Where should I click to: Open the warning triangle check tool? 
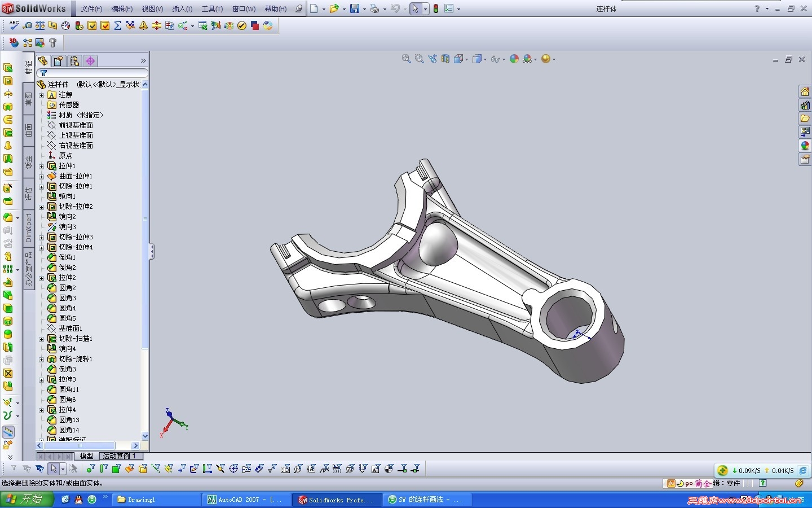point(144,25)
